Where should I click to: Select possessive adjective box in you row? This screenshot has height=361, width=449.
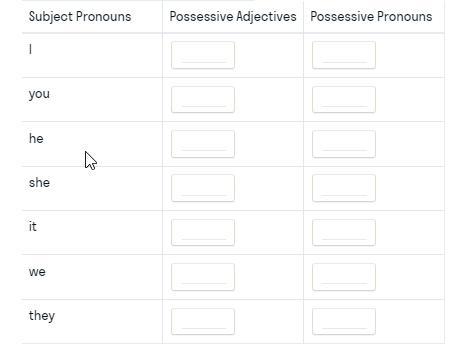(203, 99)
